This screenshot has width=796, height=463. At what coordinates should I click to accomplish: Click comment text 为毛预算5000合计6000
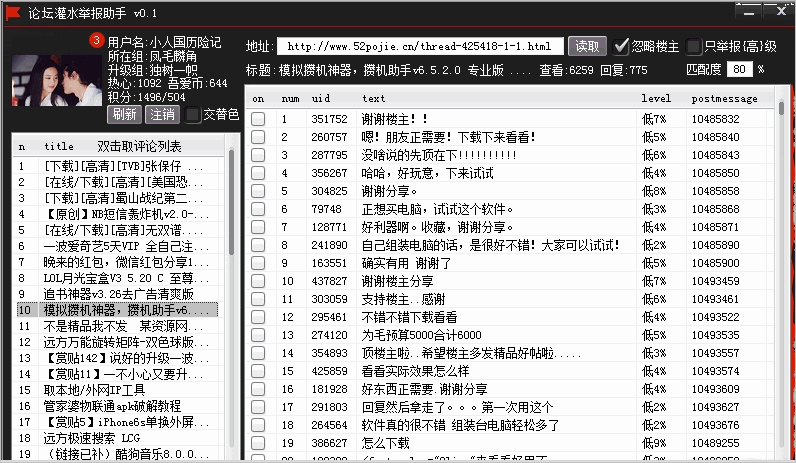(421, 335)
